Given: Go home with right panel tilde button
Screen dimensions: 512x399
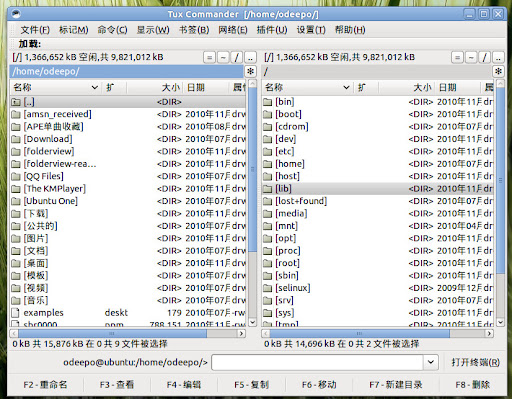Looking at the screenshot, I should click(471, 57).
